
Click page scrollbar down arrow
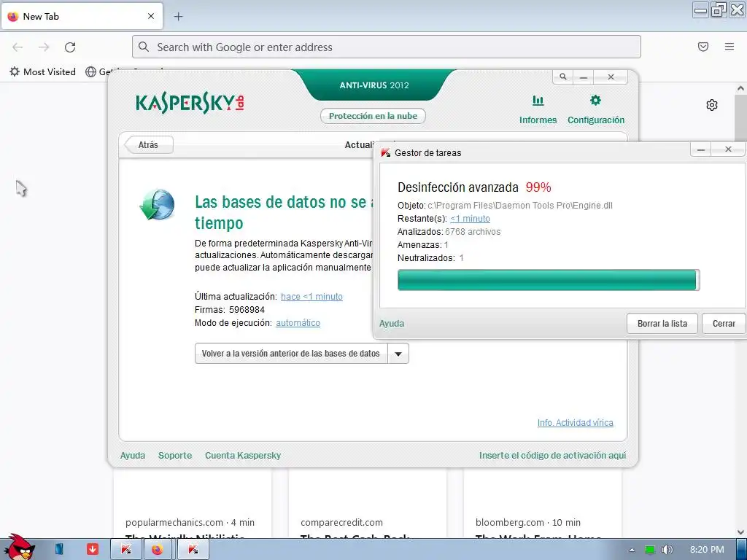click(x=740, y=532)
